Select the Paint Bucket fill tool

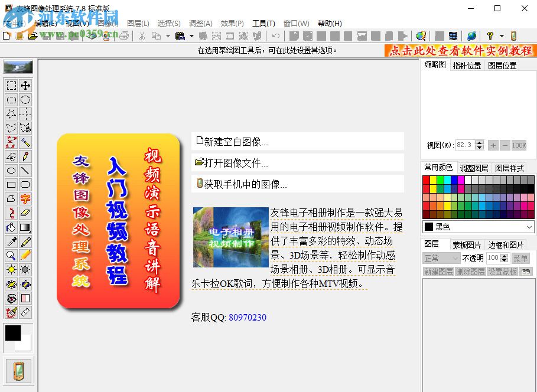[10, 227]
